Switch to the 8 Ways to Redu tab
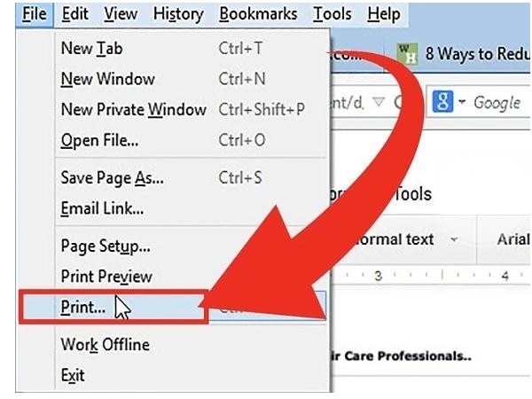532x399 pixels. tap(458, 54)
